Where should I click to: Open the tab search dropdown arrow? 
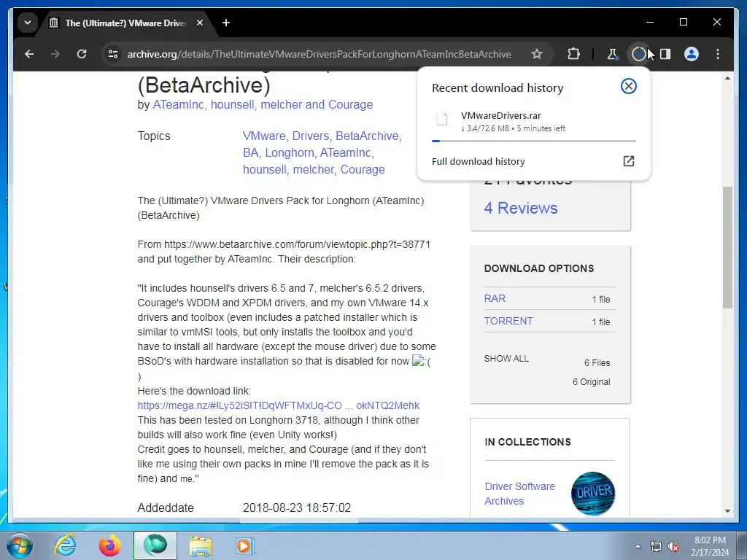click(28, 23)
